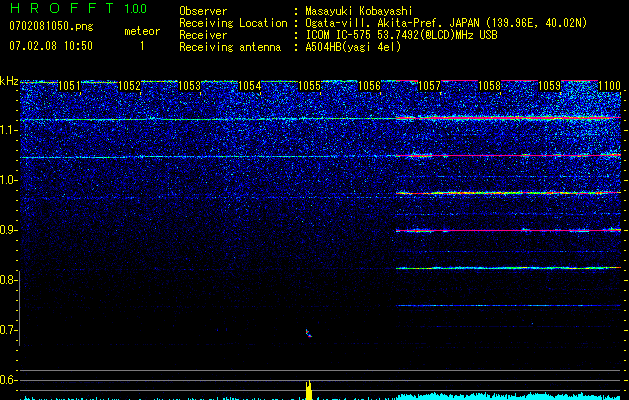Click the kHz axis unit label

tap(9, 81)
